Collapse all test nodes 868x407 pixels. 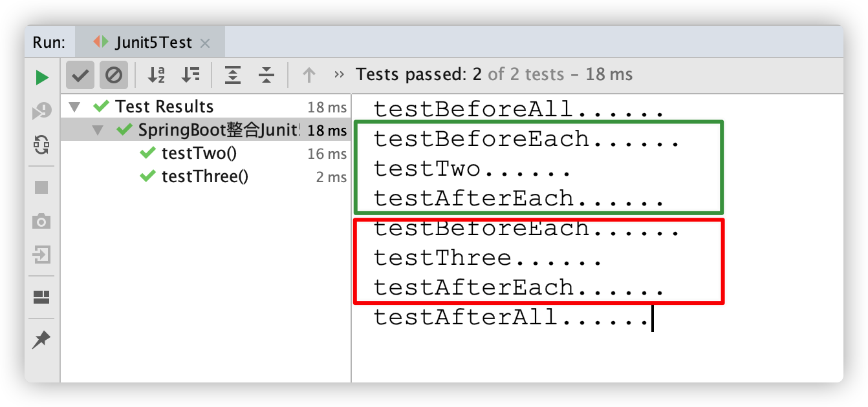coord(266,76)
